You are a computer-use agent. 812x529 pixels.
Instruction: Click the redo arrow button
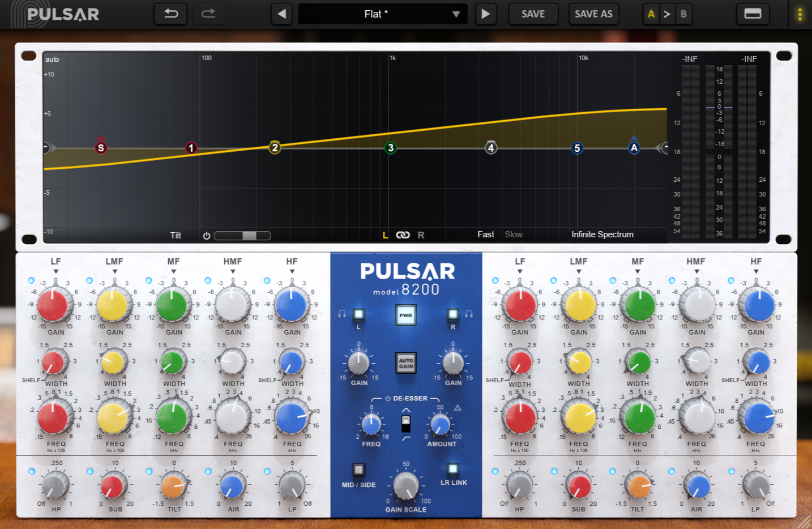[x=209, y=14]
